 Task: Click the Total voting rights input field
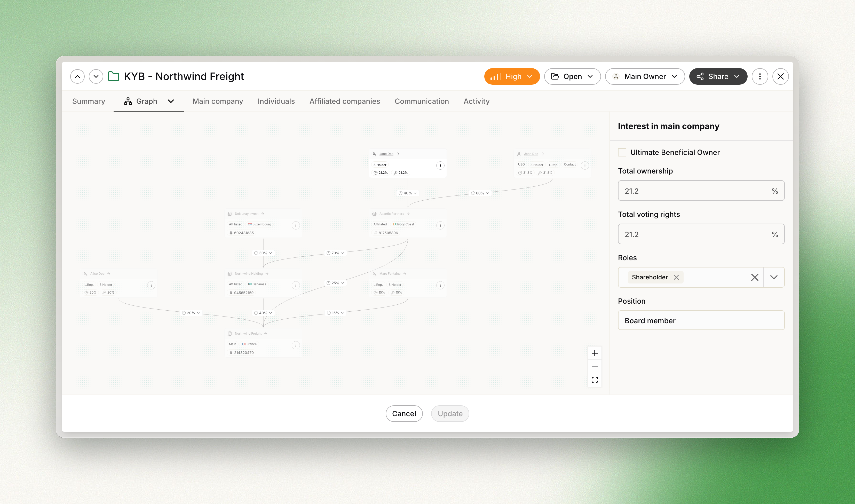click(x=701, y=234)
